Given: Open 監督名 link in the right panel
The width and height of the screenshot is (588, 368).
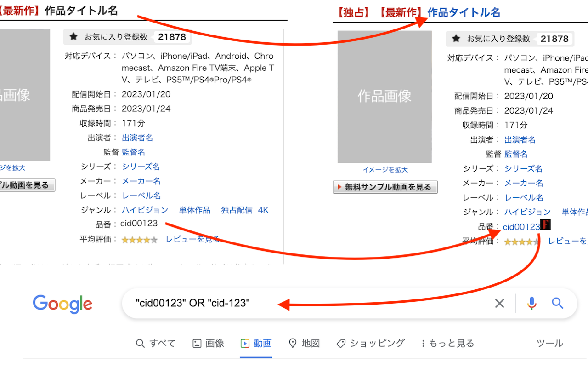Looking at the screenshot, I should 516,154.
